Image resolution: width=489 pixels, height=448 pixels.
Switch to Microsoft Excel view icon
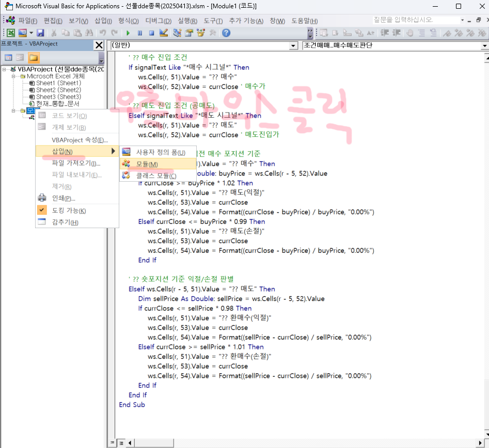[x=11, y=33]
